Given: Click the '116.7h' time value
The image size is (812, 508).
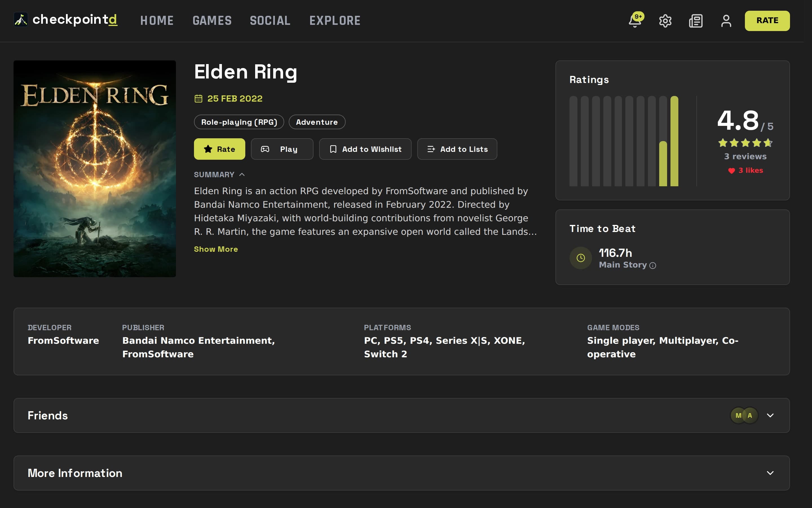Looking at the screenshot, I should [x=615, y=253].
